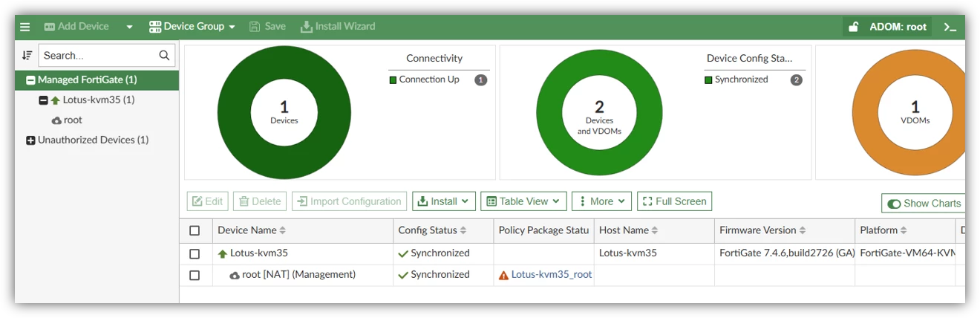Tick the Lotus-kvm35 row checkbox

point(195,254)
